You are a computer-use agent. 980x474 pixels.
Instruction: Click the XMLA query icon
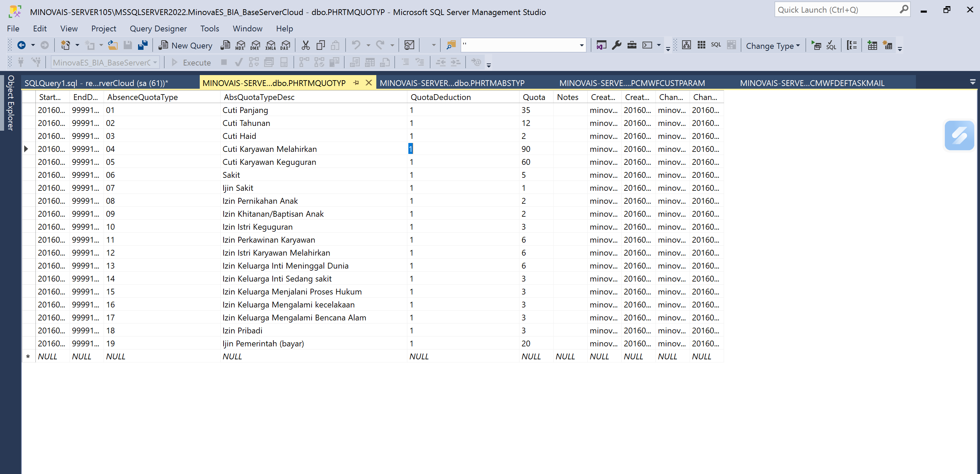click(271, 46)
